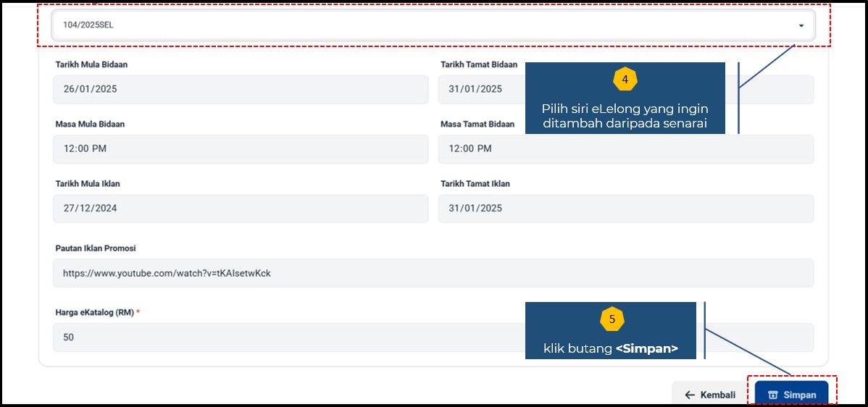Select the Tarikh Tamat Bidaan date field
The image size is (868, 407).
pyautogui.click(x=480, y=90)
